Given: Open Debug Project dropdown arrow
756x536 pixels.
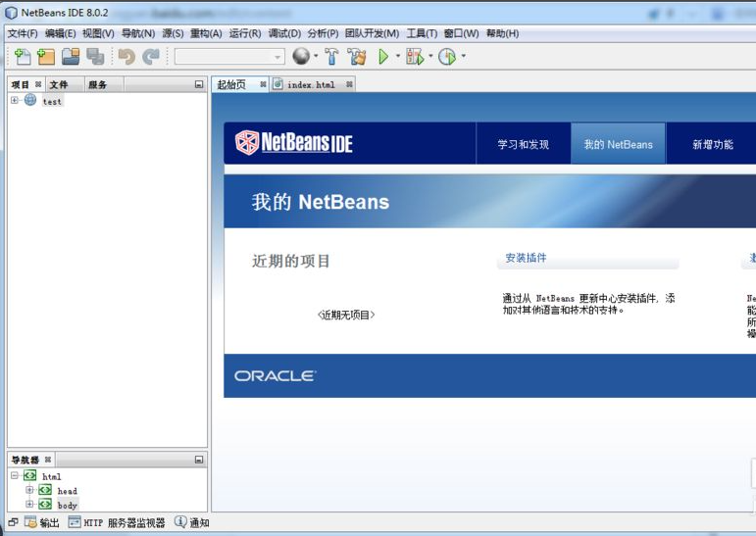Looking at the screenshot, I should [x=430, y=56].
